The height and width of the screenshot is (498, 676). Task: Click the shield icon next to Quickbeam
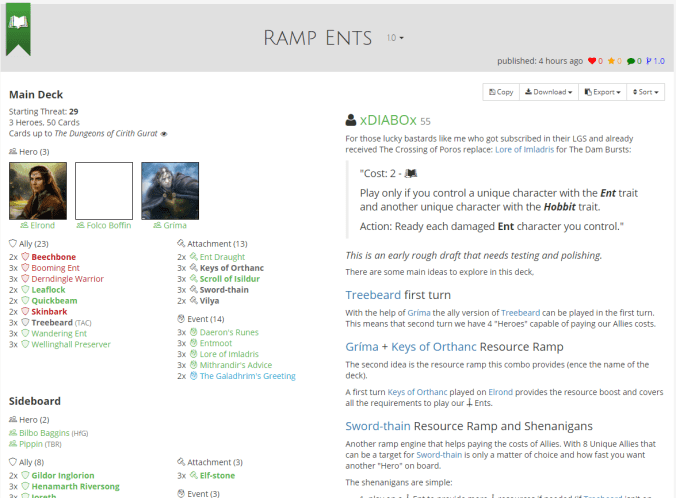pos(25,301)
